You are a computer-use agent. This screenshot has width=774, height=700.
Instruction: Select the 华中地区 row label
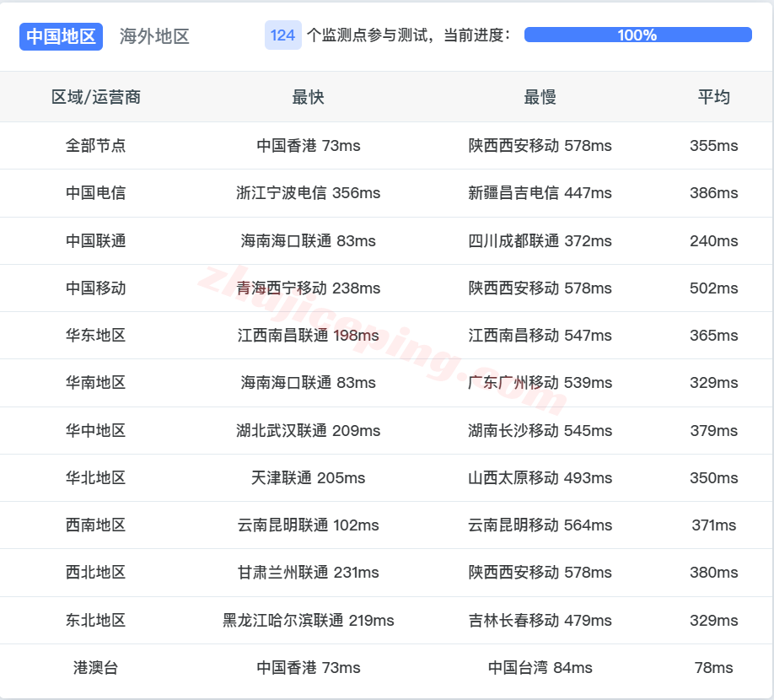tap(96, 431)
